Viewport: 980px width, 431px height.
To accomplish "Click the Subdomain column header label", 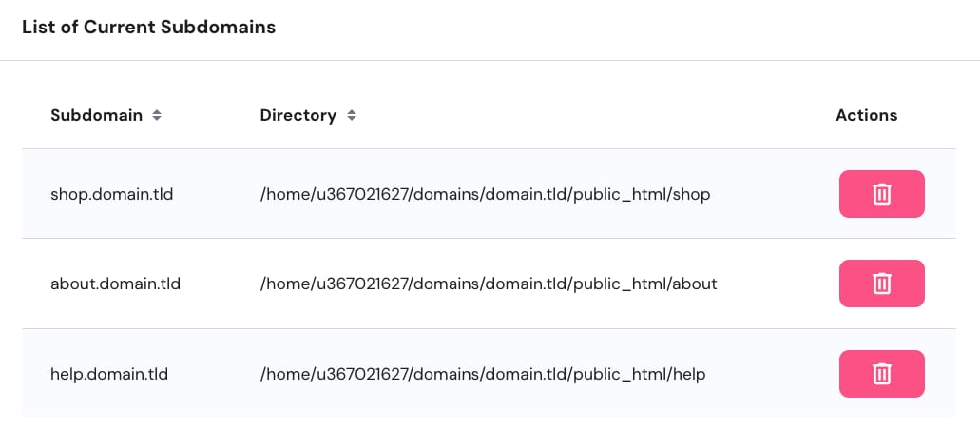I will coord(96,115).
